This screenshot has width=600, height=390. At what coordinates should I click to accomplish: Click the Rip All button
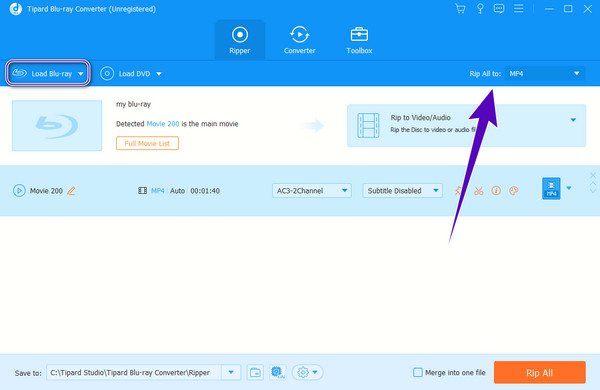pyautogui.click(x=540, y=372)
